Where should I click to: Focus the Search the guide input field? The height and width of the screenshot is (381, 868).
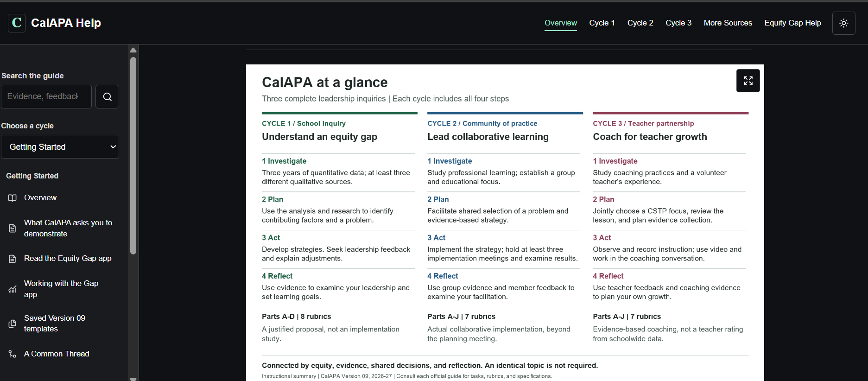click(x=46, y=96)
